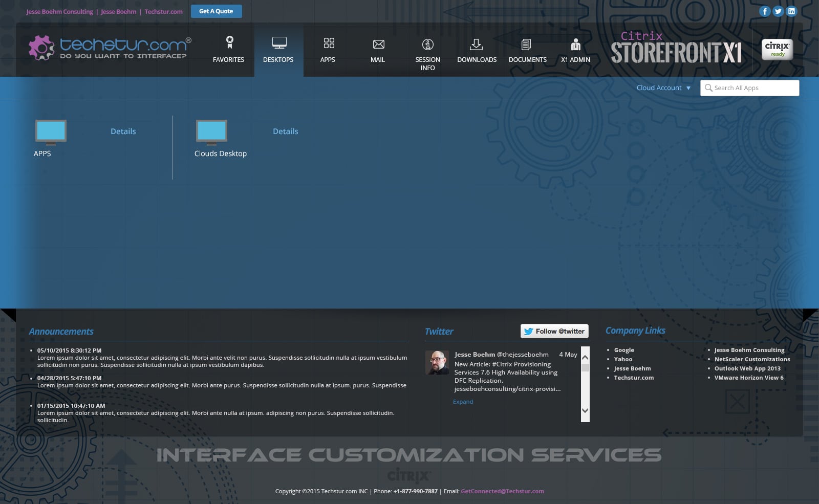Click the @thejesseboehm Twitter handle

(523, 355)
